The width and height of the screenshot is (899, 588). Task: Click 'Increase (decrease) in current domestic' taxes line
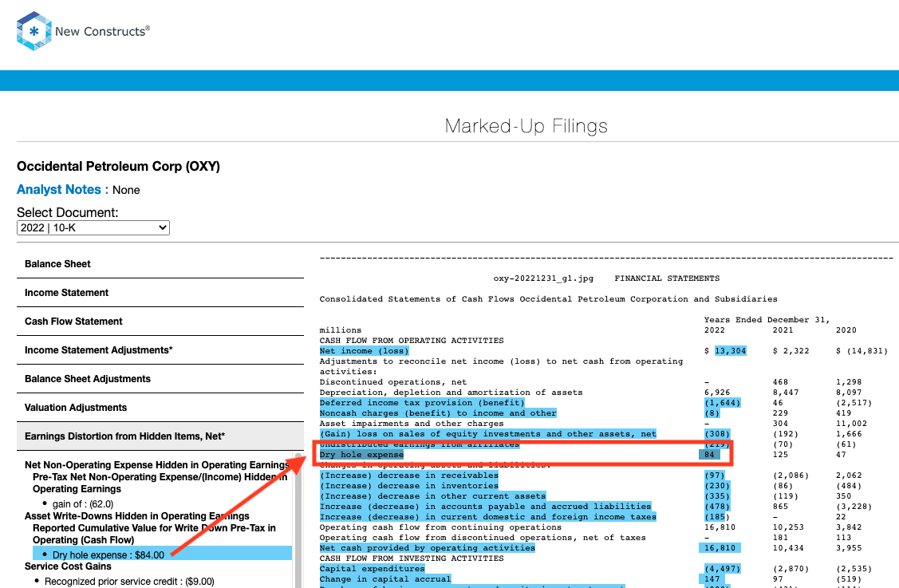pyautogui.click(x=488, y=517)
